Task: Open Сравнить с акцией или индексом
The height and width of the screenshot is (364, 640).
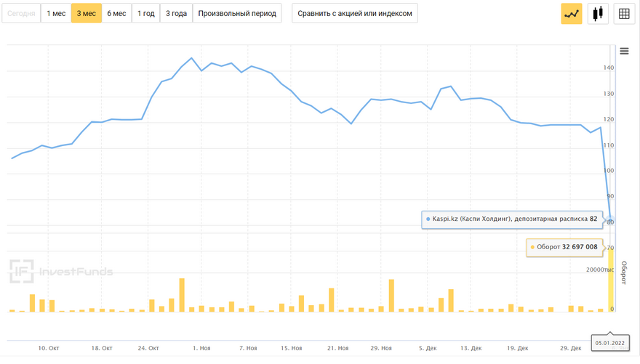Action: tap(355, 13)
